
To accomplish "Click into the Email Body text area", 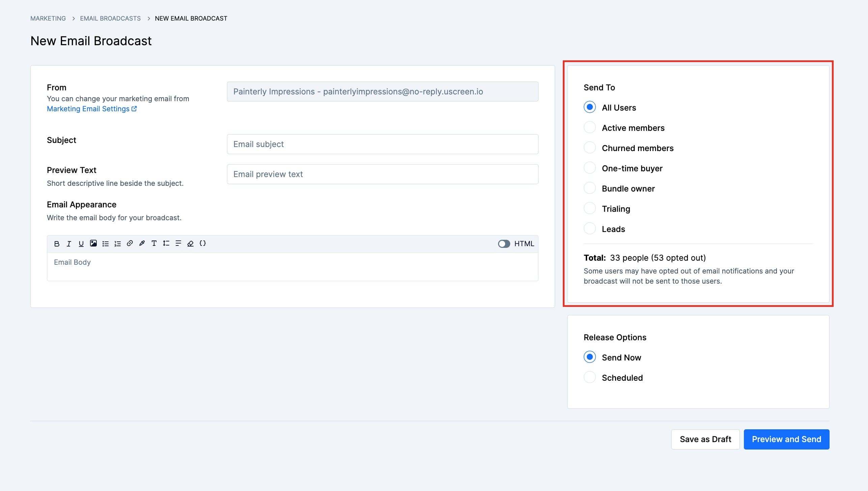I will pyautogui.click(x=293, y=267).
